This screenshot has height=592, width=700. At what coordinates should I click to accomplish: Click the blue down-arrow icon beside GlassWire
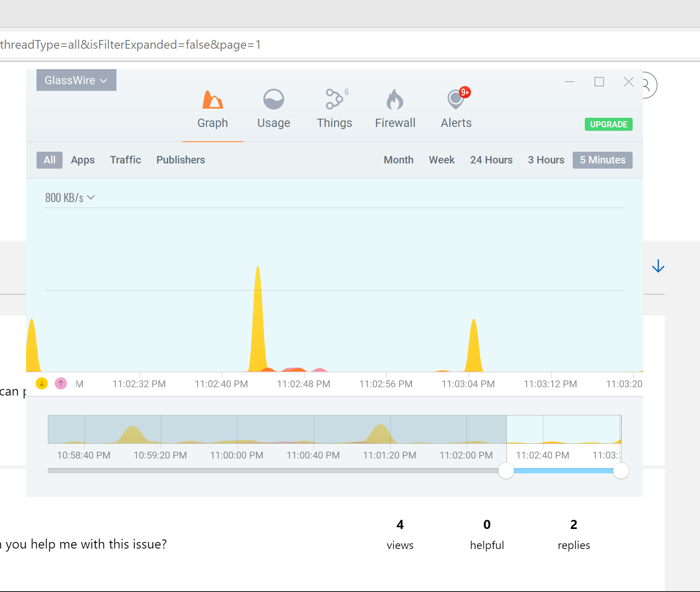click(x=658, y=266)
